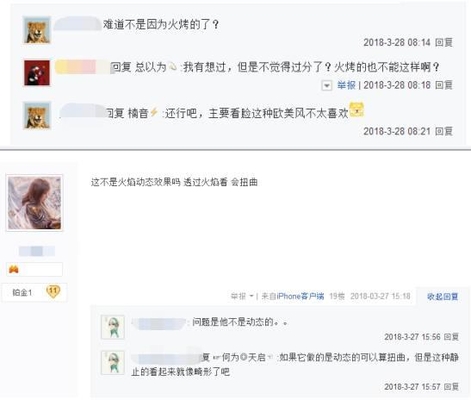Click the 铂金1 rank badge

[34, 292]
